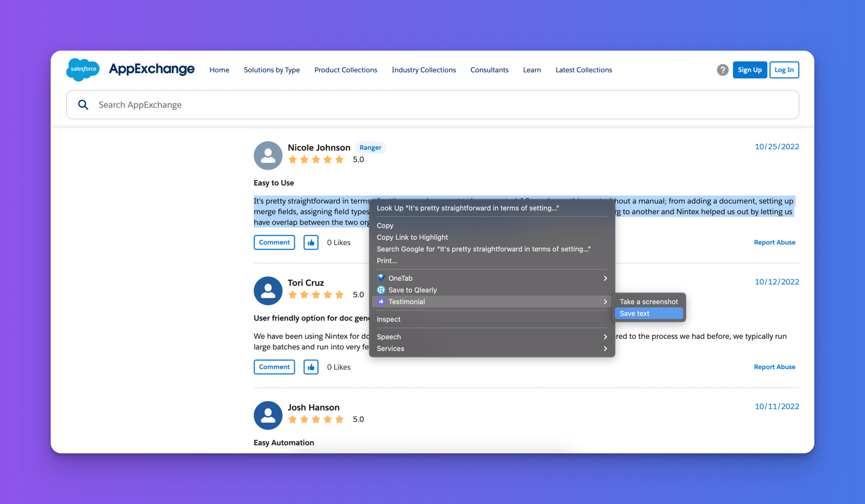
Task: Click the 10/12/2022 review date
Action: pos(777,282)
